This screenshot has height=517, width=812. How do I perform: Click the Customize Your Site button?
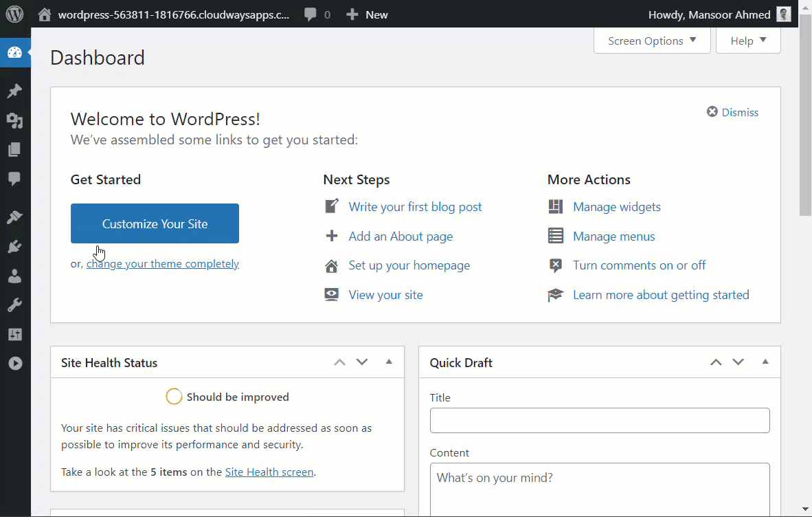pyautogui.click(x=155, y=223)
